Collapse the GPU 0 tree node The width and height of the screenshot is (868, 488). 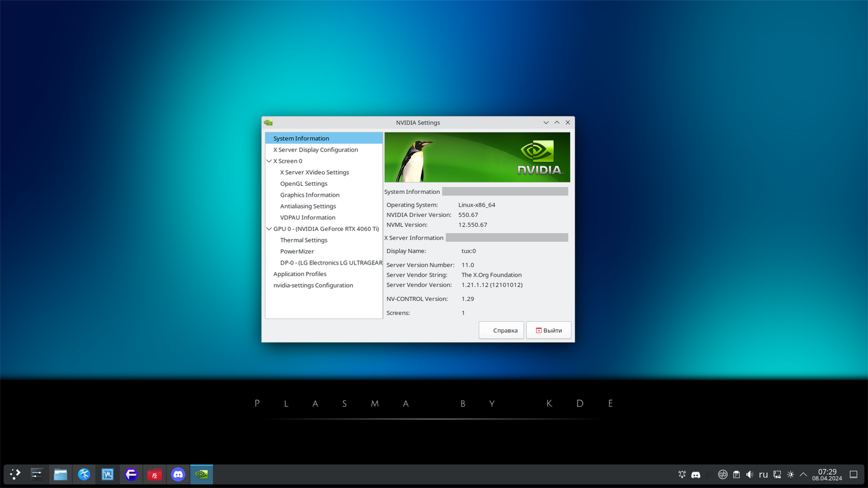click(x=269, y=229)
